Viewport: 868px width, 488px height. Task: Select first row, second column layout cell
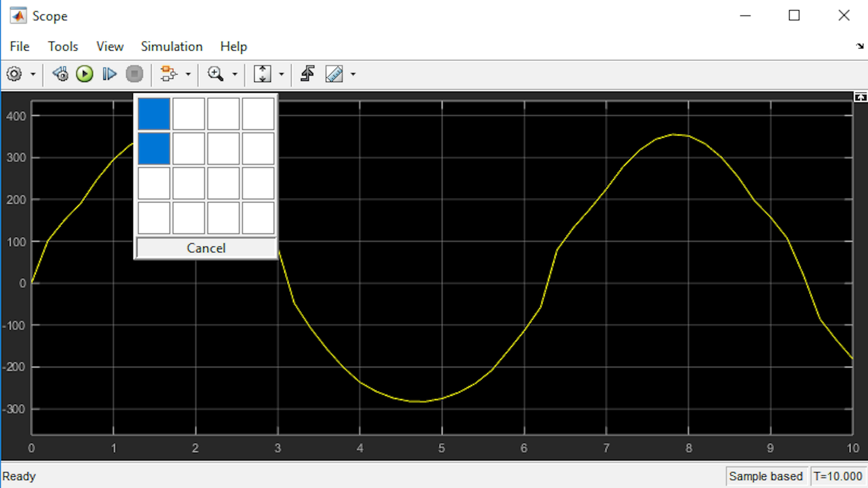[x=189, y=114]
